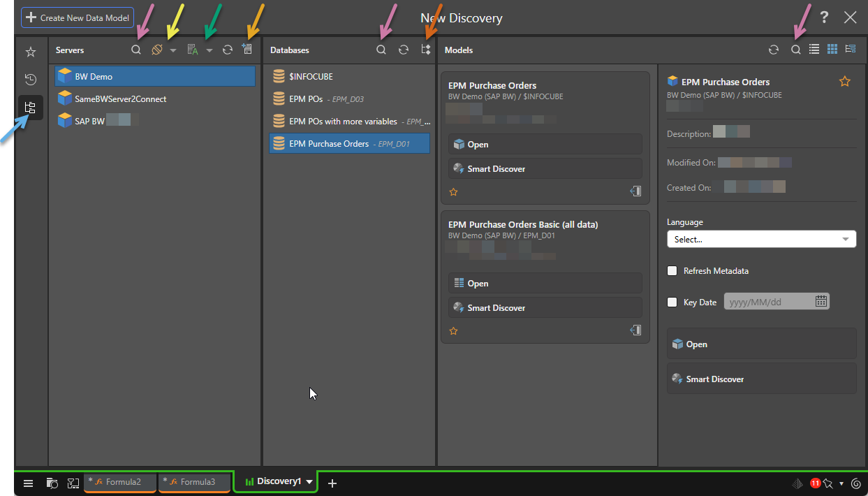Click the help question mark icon

pyautogui.click(x=825, y=17)
